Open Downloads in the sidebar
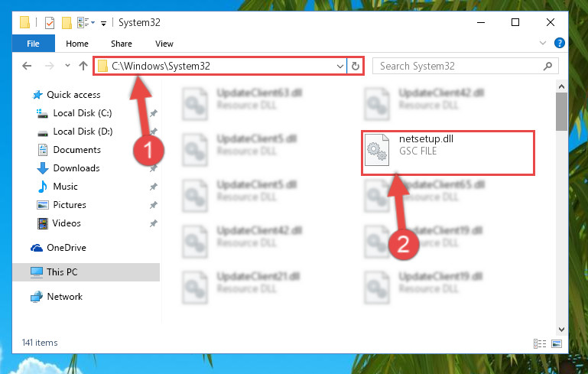The width and height of the screenshot is (588, 374). (76, 168)
